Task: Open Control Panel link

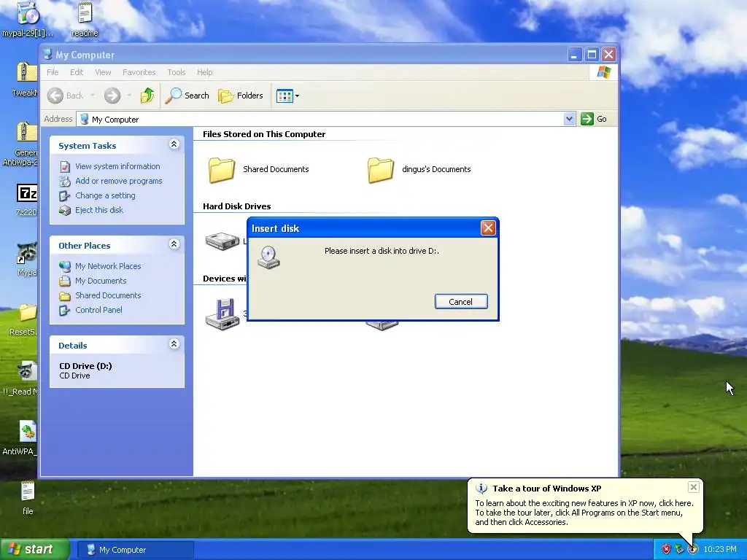Action: [98, 310]
